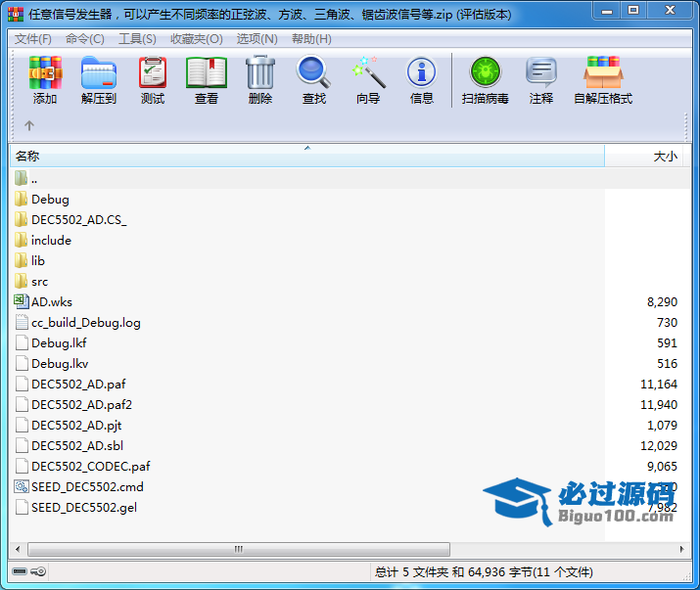Click the 591 size value

(x=667, y=343)
